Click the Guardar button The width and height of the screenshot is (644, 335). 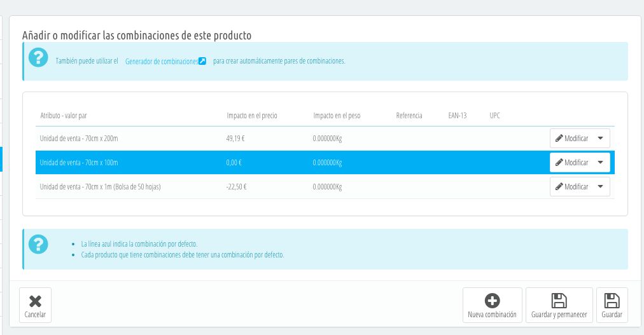[x=612, y=305]
